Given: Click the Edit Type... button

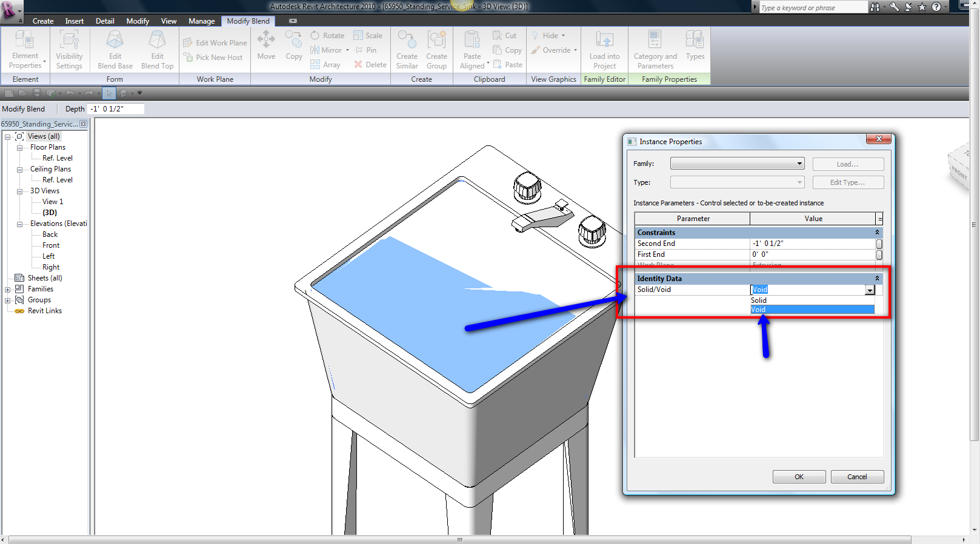Looking at the screenshot, I should click(848, 182).
